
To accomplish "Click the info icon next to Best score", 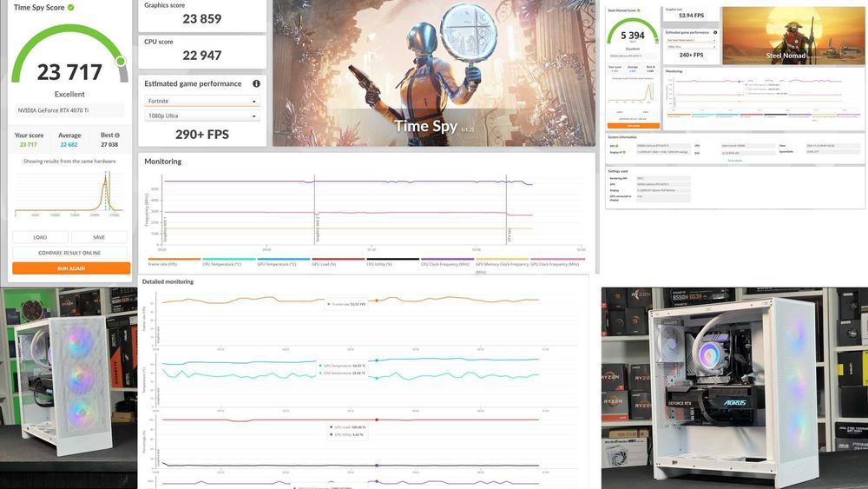I will click(117, 135).
